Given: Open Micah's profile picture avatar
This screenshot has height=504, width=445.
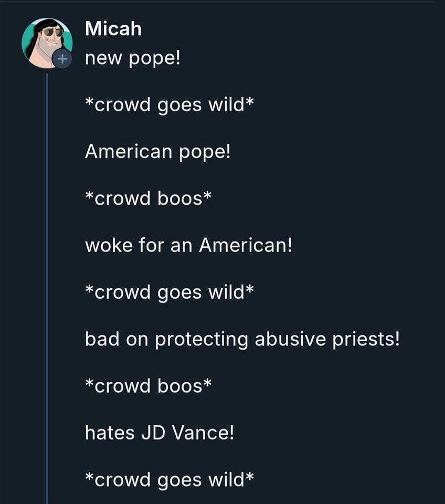Looking at the screenshot, I should (45, 41).
